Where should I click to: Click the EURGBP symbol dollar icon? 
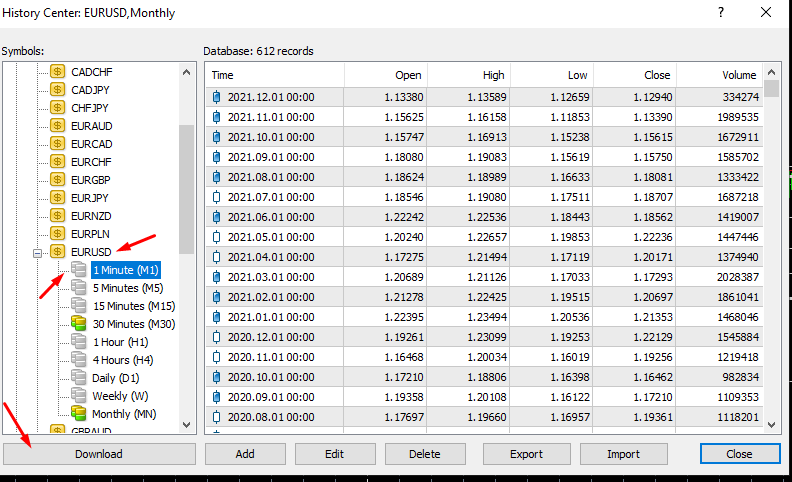(58, 179)
